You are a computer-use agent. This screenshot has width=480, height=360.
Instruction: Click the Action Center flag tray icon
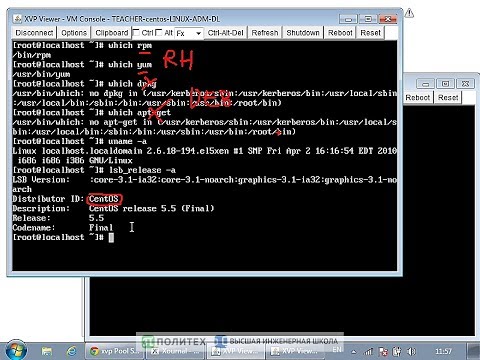pos(383,351)
